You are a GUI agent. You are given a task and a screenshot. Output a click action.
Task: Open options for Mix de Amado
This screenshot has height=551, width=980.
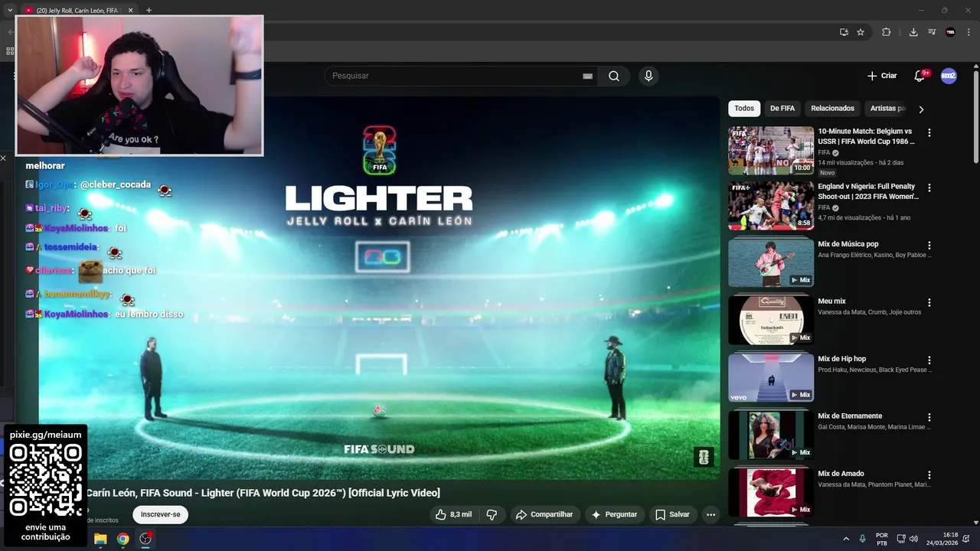(929, 474)
